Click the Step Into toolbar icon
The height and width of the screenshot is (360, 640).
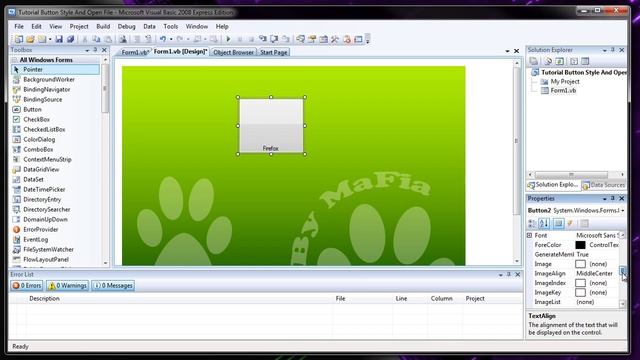(x=263, y=39)
